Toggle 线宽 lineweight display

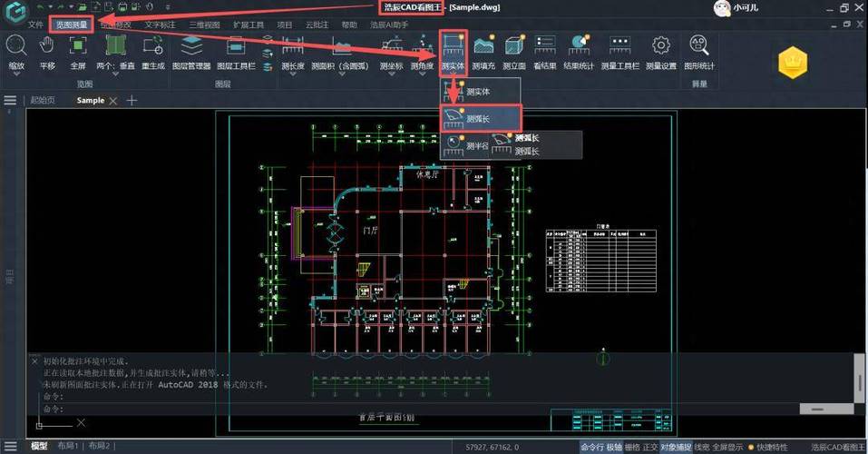tap(701, 447)
